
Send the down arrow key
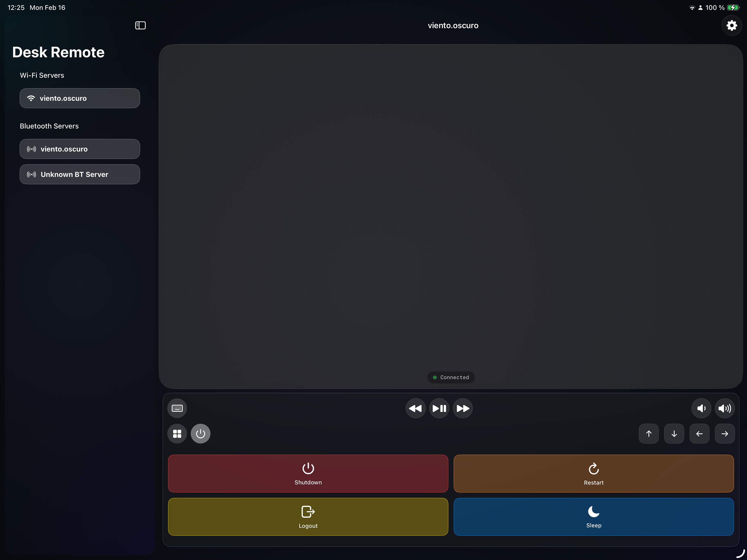674,434
